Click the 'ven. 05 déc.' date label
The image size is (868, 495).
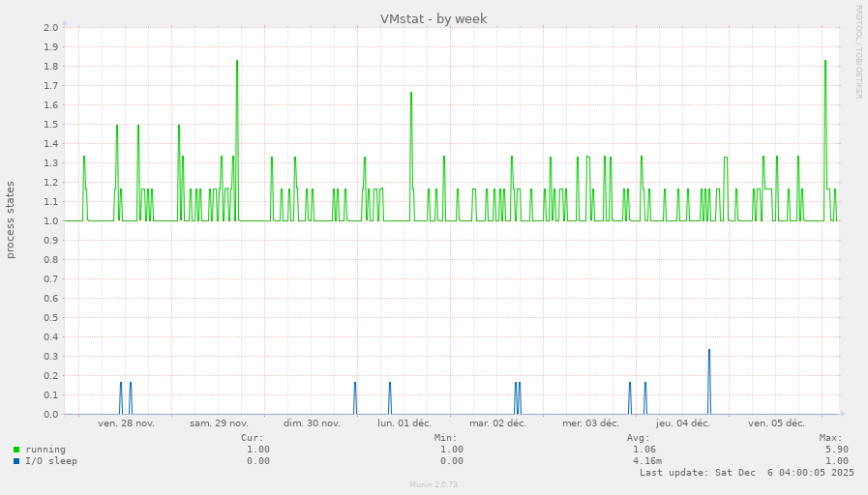(776, 423)
